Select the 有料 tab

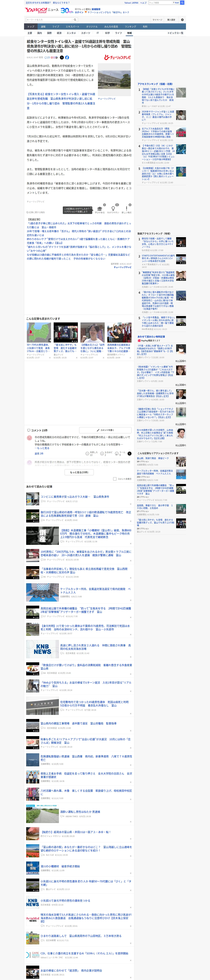[x=145, y=27]
